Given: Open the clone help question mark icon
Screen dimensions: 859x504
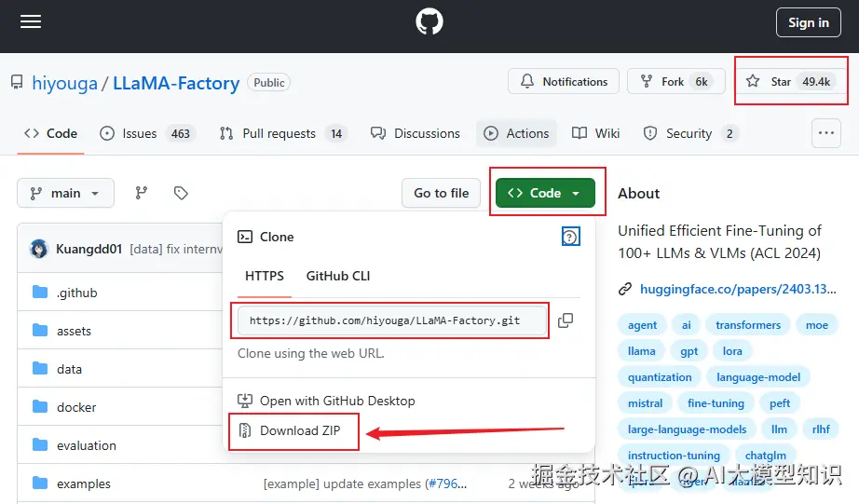Looking at the screenshot, I should (x=570, y=237).
